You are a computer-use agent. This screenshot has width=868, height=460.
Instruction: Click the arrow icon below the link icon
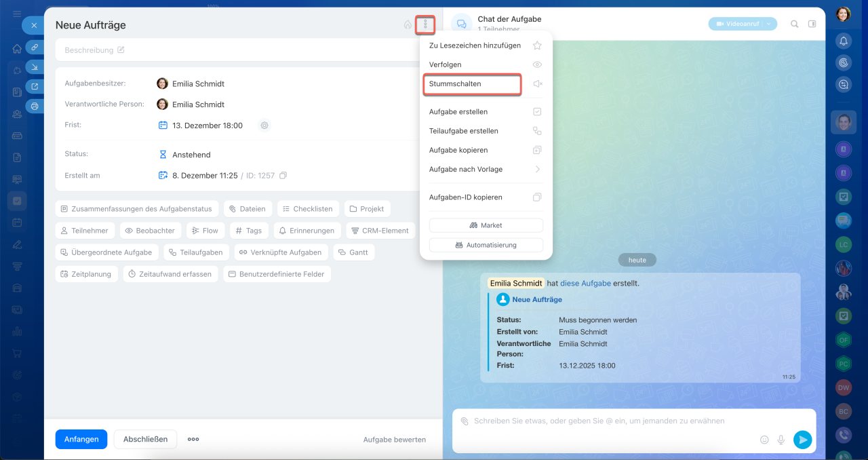(x=34, y=66)
